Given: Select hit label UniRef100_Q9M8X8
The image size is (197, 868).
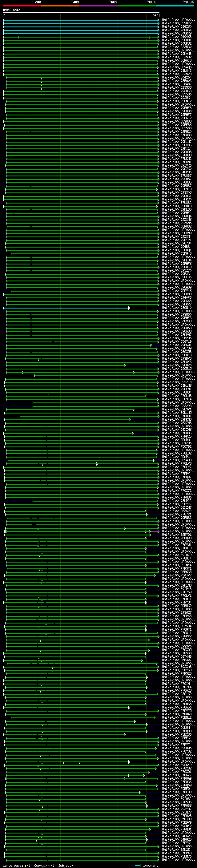Looking at the screenshot, I should click(177, 206).
